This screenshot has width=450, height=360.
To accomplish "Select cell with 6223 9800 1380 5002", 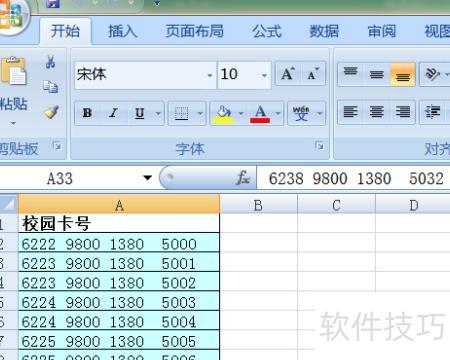I will [119, 282].
